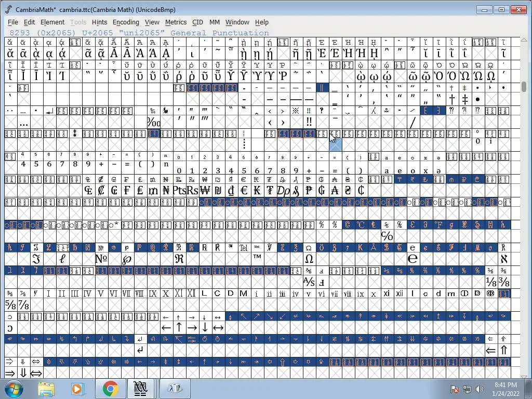Select the five eighths ⅝ fraction glyph
532x399 pixels.
tap(10, 304)
